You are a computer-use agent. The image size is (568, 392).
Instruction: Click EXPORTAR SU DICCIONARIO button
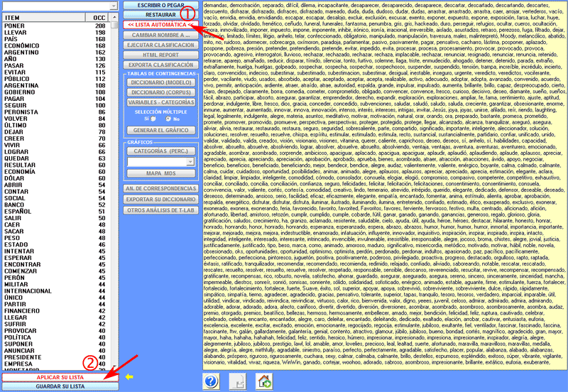click(161, 200)
